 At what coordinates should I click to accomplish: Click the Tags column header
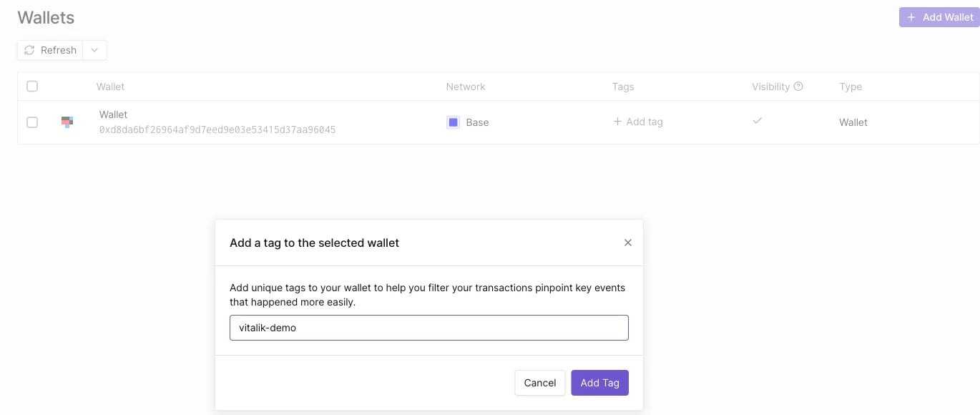623,87
